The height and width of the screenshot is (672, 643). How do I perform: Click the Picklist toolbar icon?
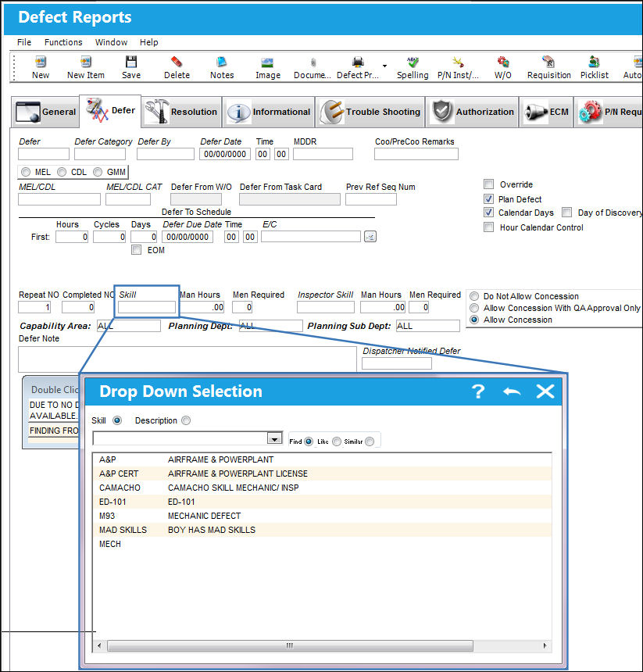pyautogui.click(x=594, y=63)
